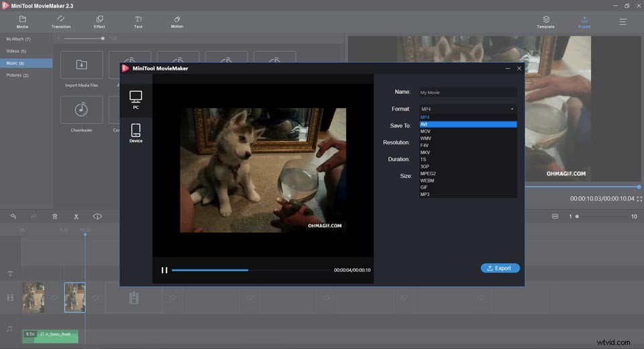
Task: Select the second husky clip on timeline
Action: point(74,297)
